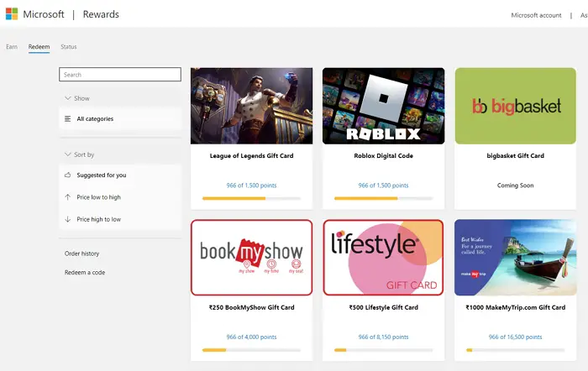Click 966 of 1,500 points under League of Legends
This screenshot has width=588, height=371.
[252, 185]
